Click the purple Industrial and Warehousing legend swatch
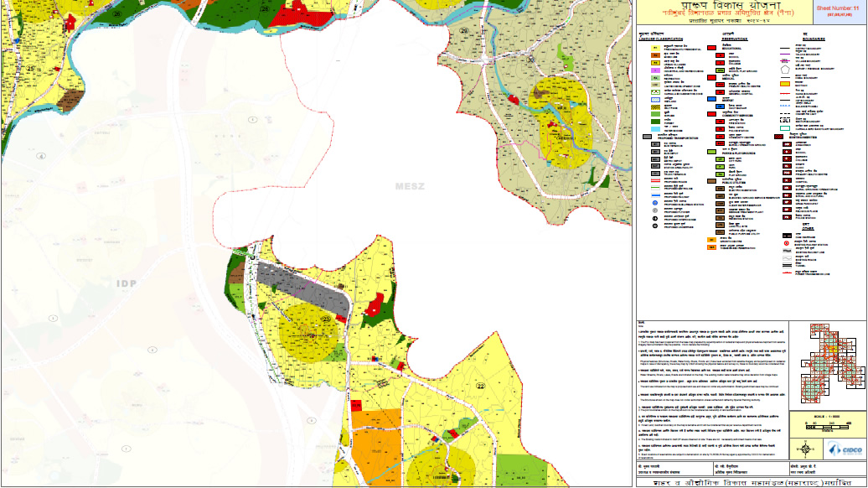868x488 pixels. [655, 71]
